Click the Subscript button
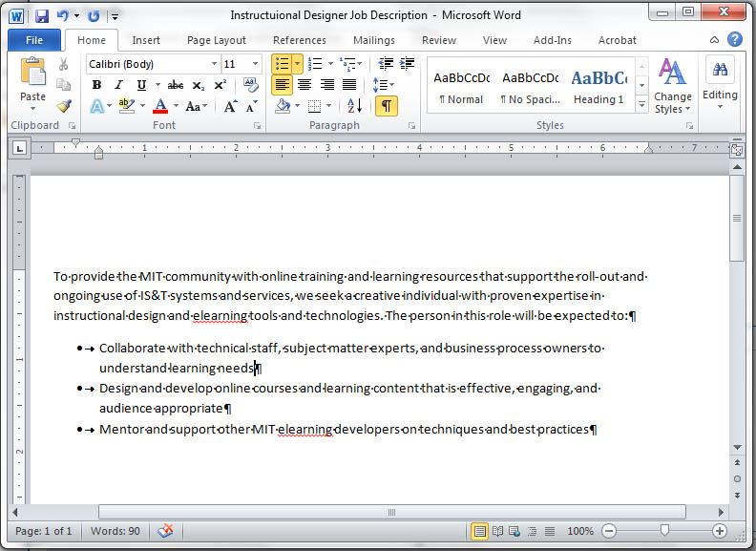Screen dimensions: 756x551 (x=199, y=85)
